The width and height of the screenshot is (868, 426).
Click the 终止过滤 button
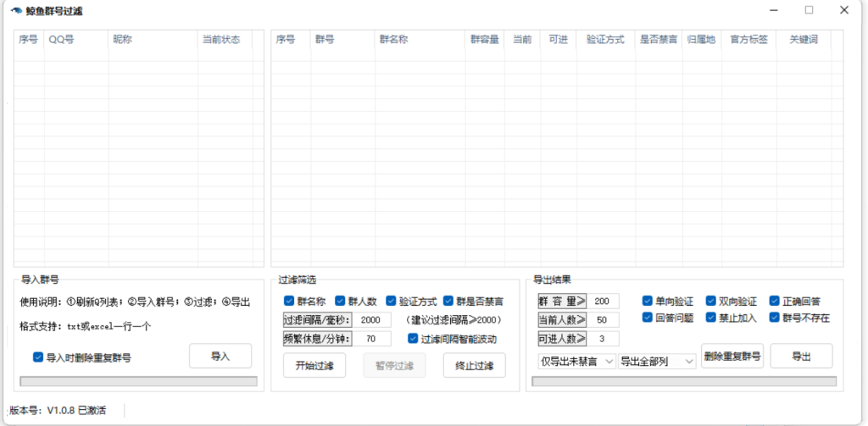click(x=474, y=365)
